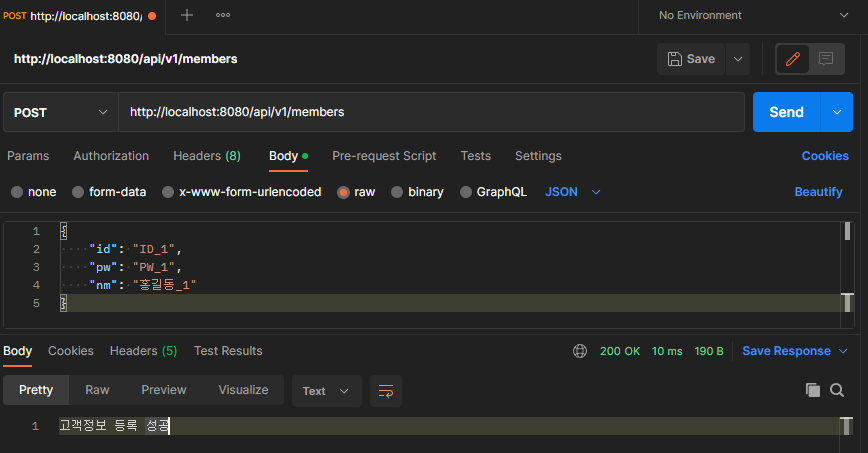Select the x-www-form-urlencoded body type

tap(241, 192)
